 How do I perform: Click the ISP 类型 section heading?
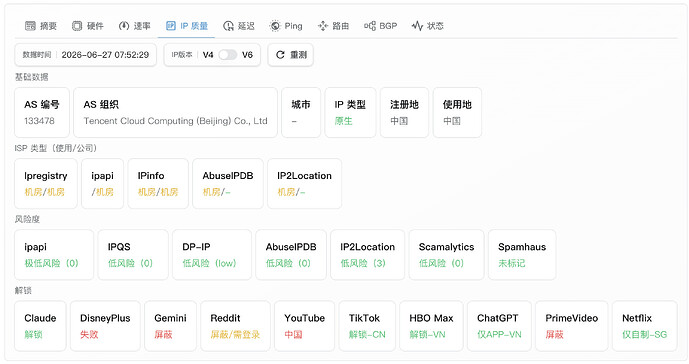click(x=55, y=148)
